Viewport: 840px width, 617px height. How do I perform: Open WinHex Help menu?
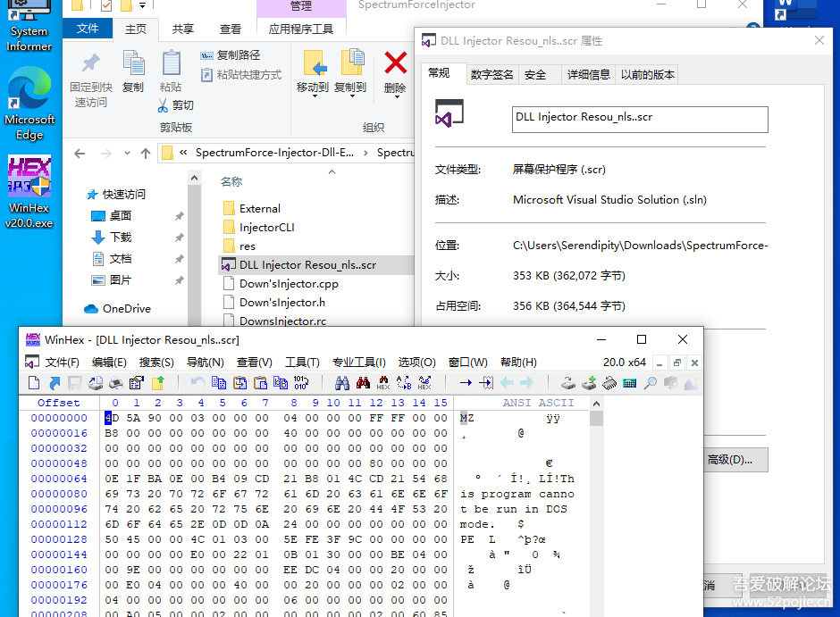click(518, 363)
